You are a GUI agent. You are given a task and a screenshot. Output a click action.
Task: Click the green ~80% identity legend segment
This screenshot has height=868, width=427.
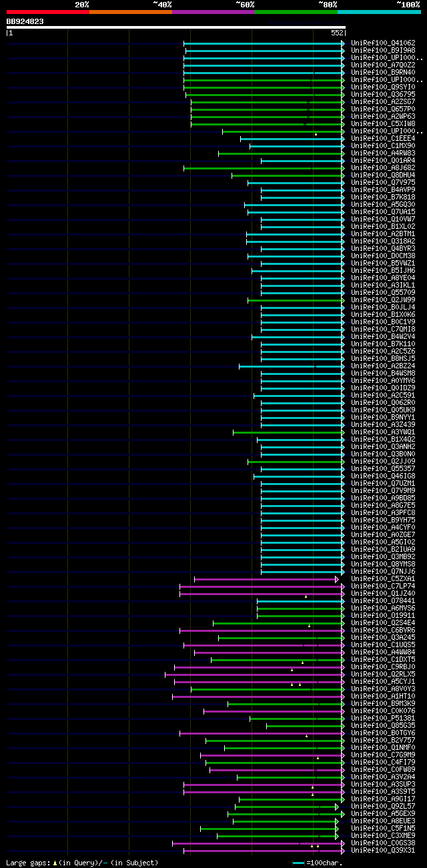point(296,11)
